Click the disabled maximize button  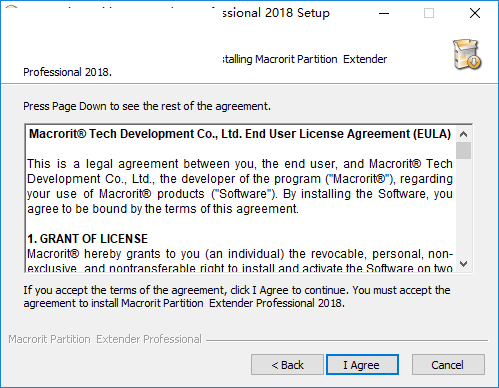(x=429, y=13)
